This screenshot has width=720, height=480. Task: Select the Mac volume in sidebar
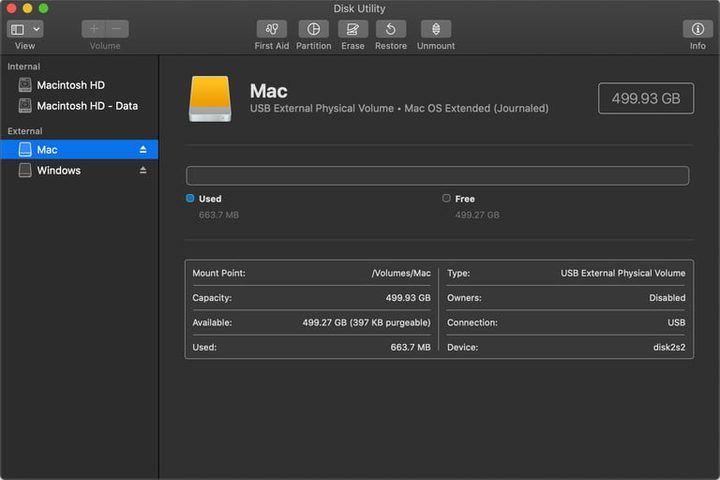point(47,150)
